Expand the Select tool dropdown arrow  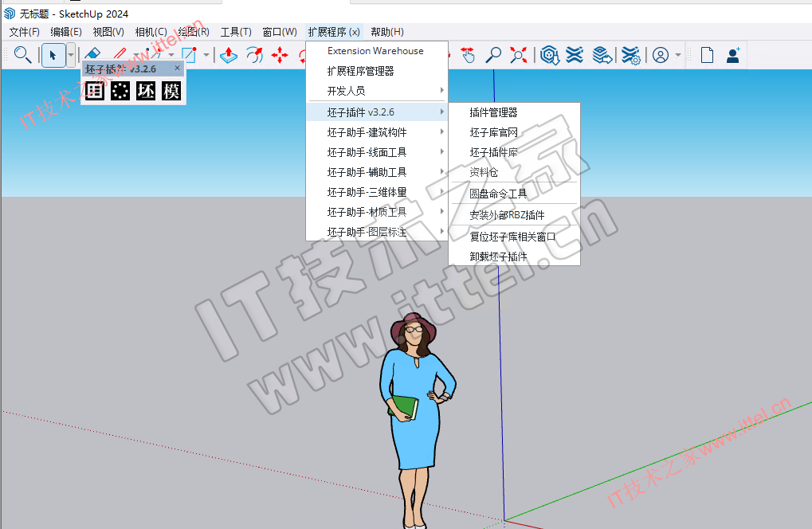71,55
